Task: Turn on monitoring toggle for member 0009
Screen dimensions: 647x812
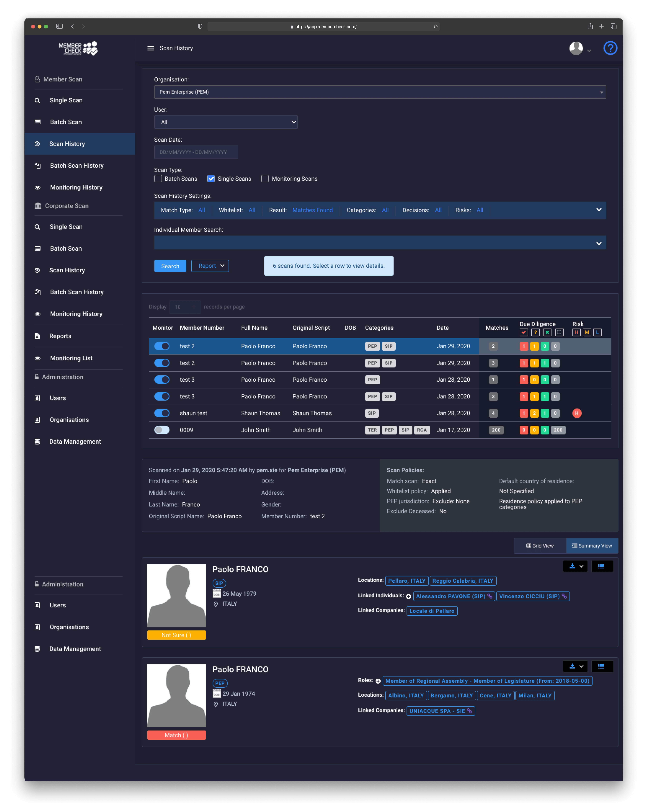Action: click(162, 430)
